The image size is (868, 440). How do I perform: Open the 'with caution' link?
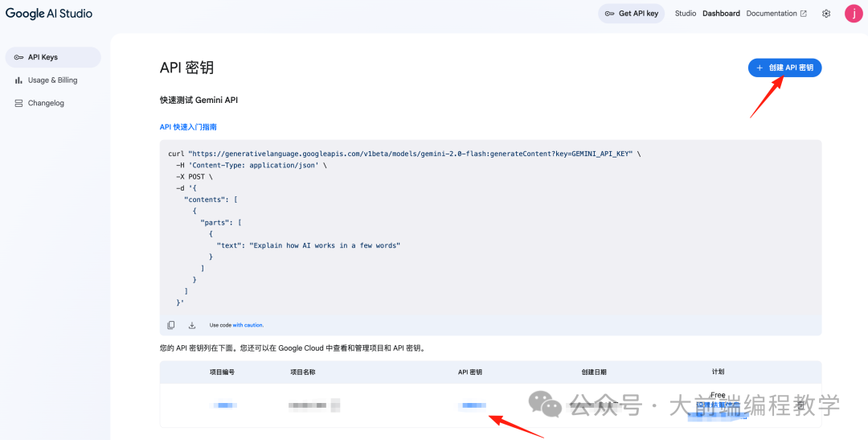248,325
